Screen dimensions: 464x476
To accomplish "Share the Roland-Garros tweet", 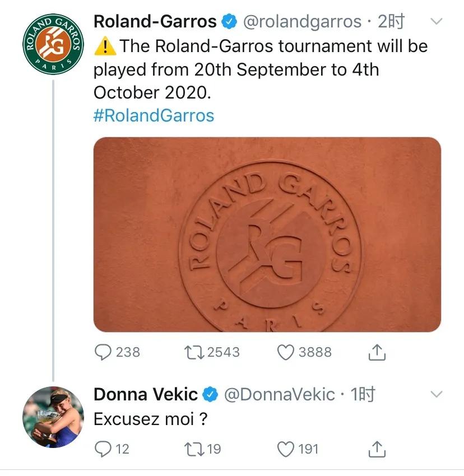I will point(377,352).
